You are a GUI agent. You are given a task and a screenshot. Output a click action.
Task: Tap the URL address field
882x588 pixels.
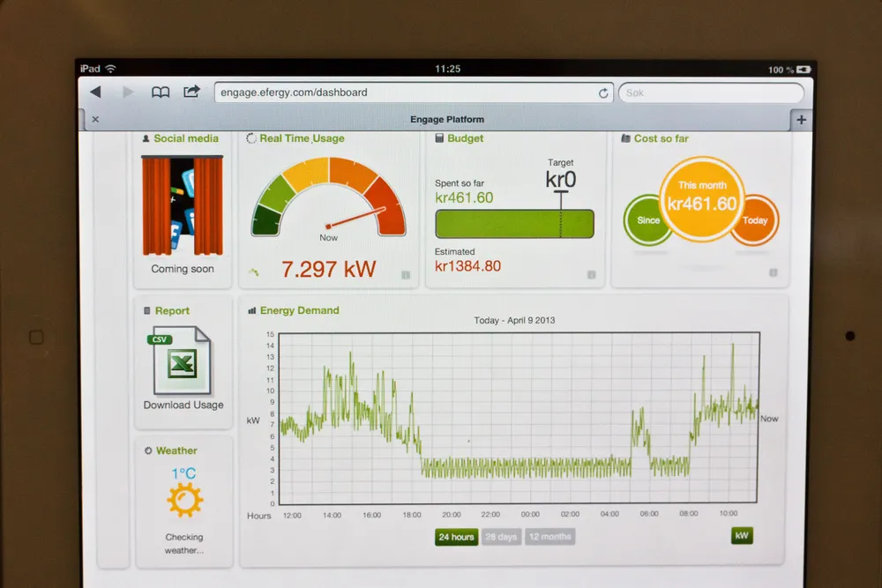(406, 93)
